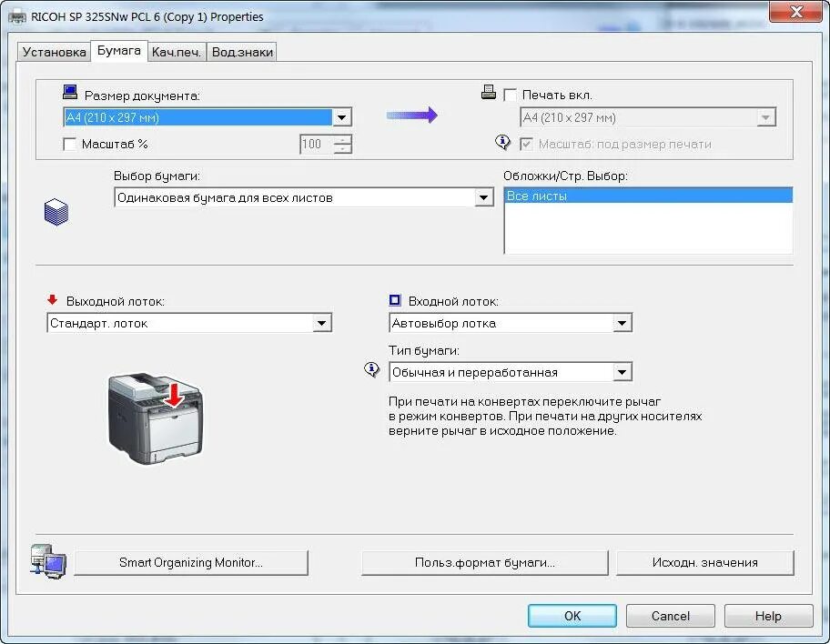The image size is (830, 644).
Task: Go to the Вод.знаки tab
Action: click(242, 52)
